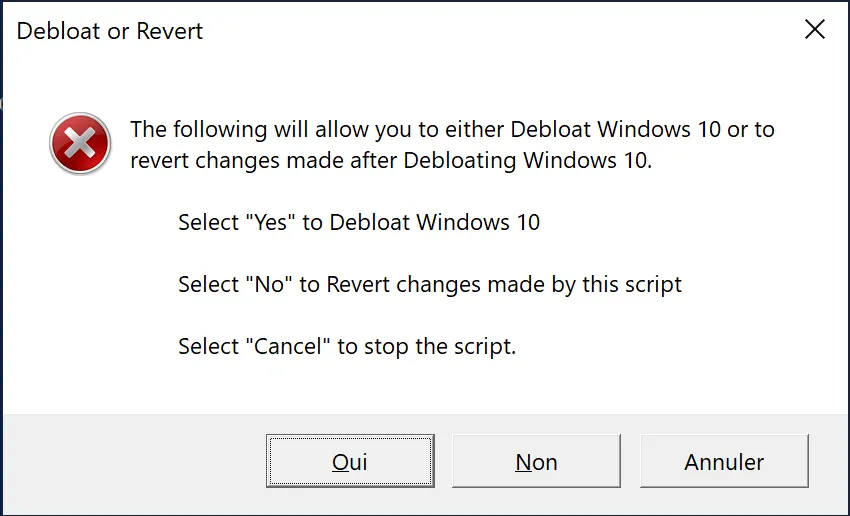Click "Windows 10" in the Yes instruction line
This screenshot has width=850, height=516.
[479, 222]
